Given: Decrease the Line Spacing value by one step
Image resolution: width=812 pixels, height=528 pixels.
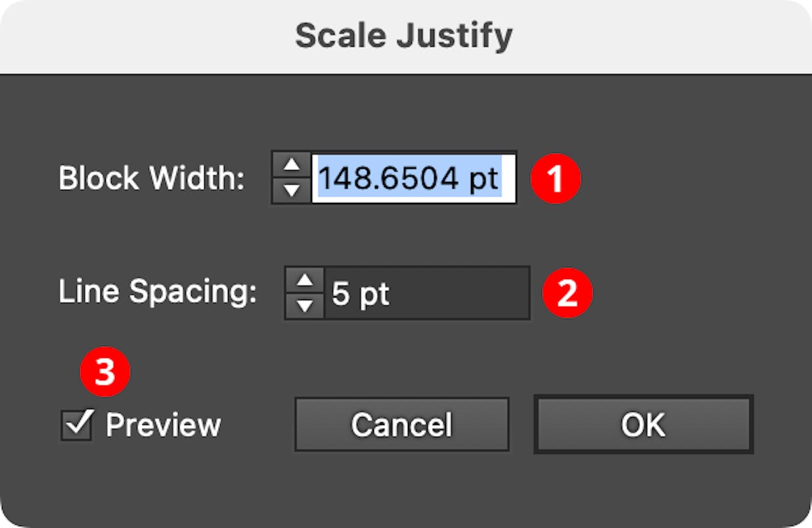Looking at the screenshot, I should click(305, 304).
